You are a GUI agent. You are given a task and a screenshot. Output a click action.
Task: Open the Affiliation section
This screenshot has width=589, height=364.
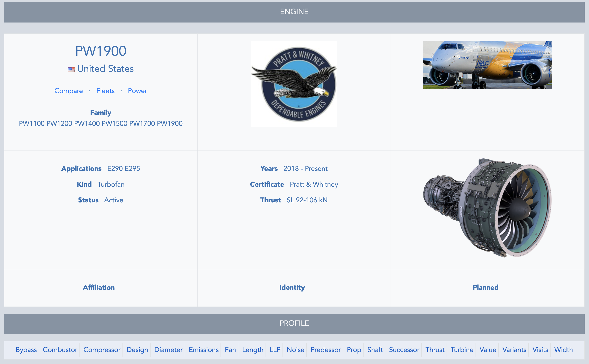point(99,287)
